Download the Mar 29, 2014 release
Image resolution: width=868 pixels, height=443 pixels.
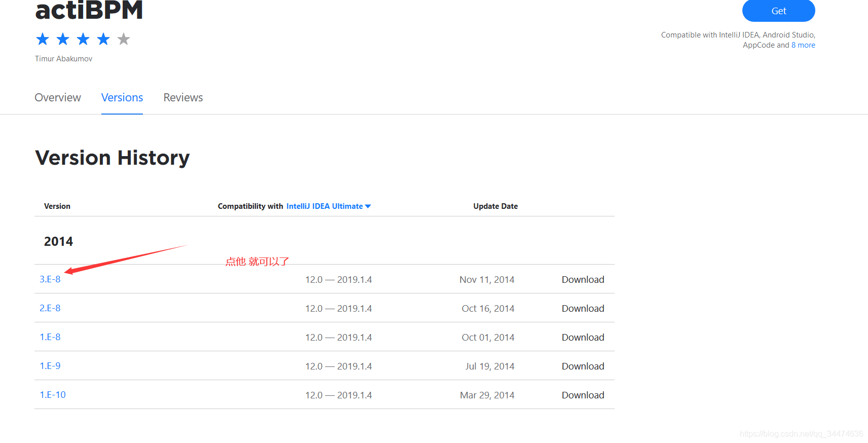pyautogui.click(x=583, y=395)
